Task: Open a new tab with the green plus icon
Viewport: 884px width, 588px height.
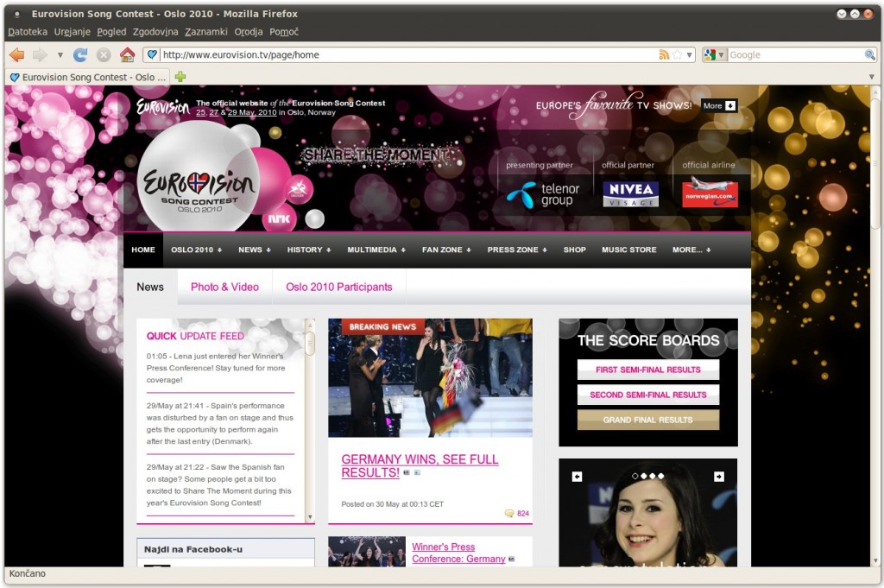Action: [180, 77]
